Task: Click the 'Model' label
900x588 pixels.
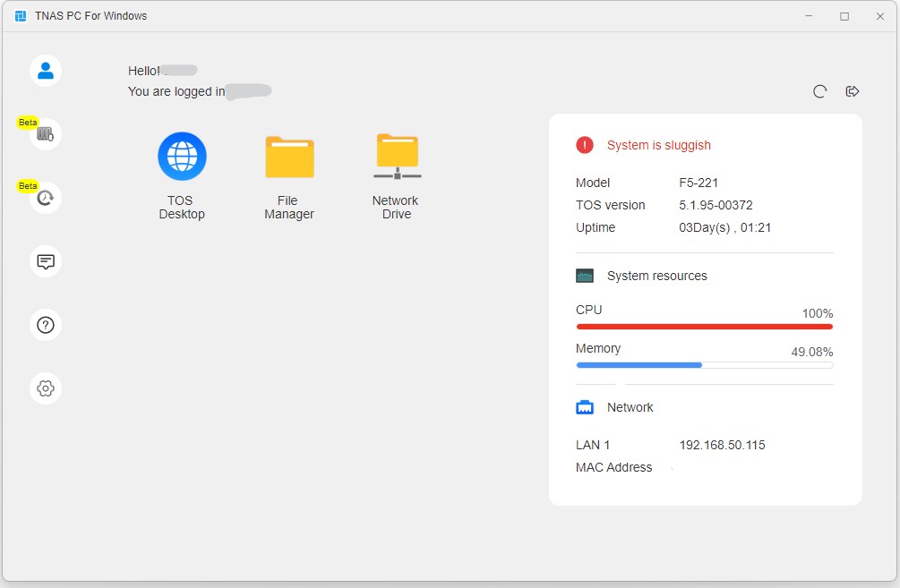Action: pos(592,183)
